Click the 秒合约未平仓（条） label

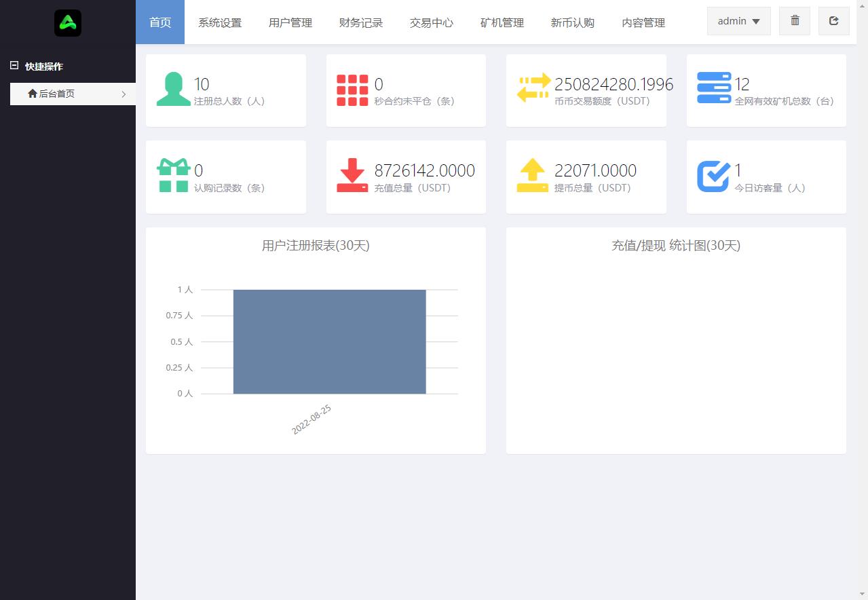(x=415, y=101)
